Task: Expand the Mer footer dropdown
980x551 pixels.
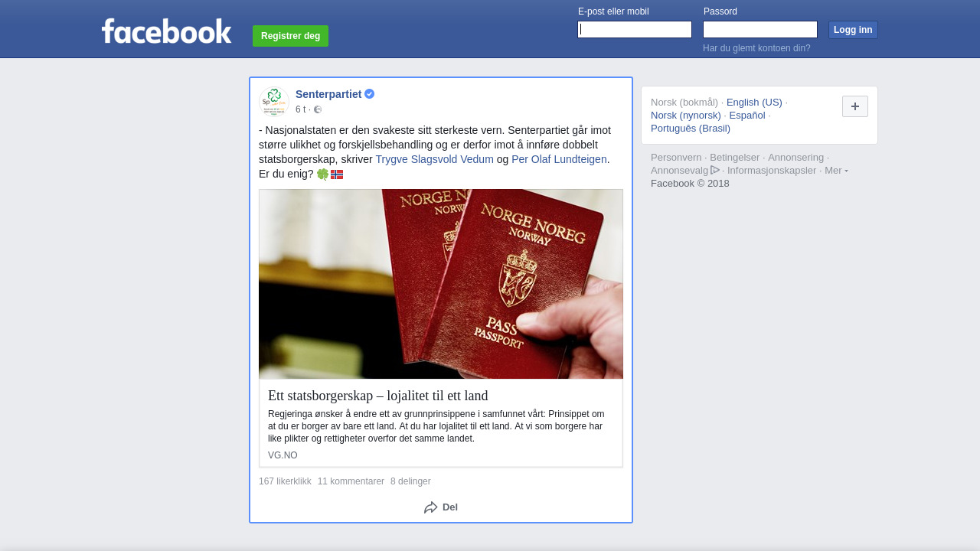Action: [836, 170]
